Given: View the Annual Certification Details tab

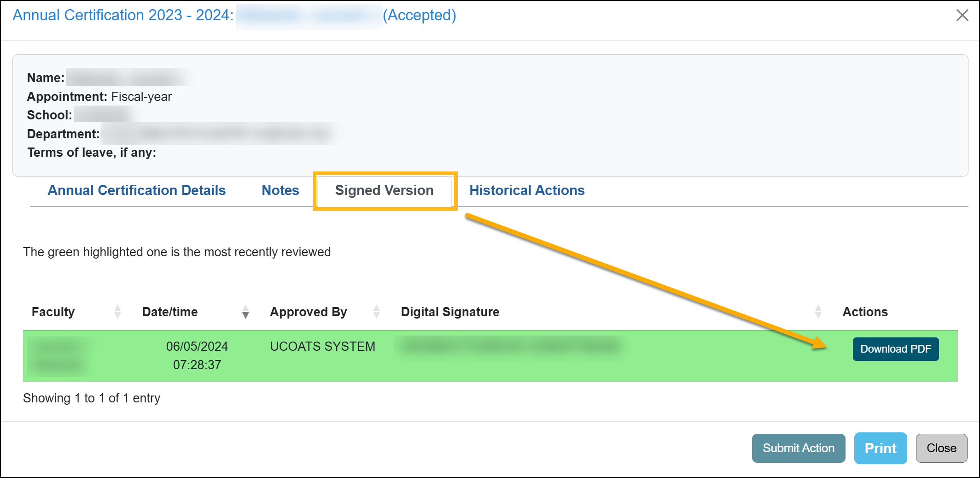Looking at the screenshot, I should coord(136,190).
